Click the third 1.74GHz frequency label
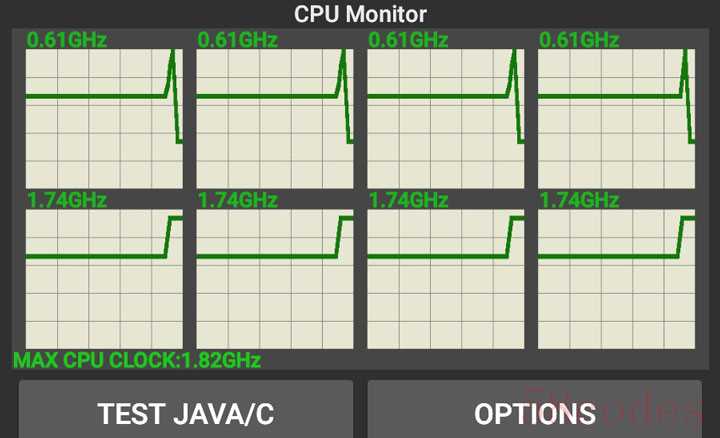The image size is (720, 438). [408, 200]
